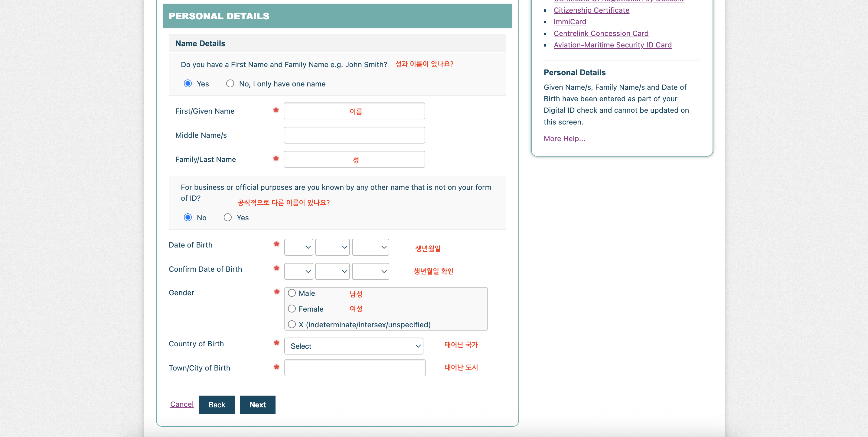Choose 'No, I only have one name'
The width and height of the screenshot is (868, 437).
(230, 83)
